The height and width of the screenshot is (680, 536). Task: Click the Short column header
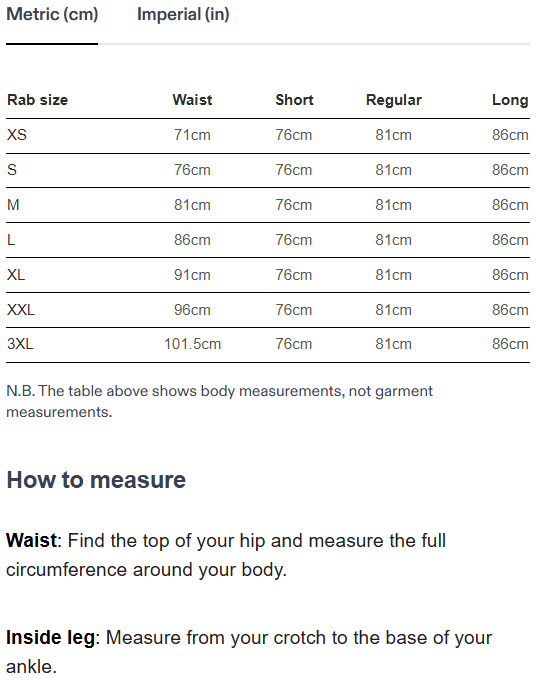(294, 100)
